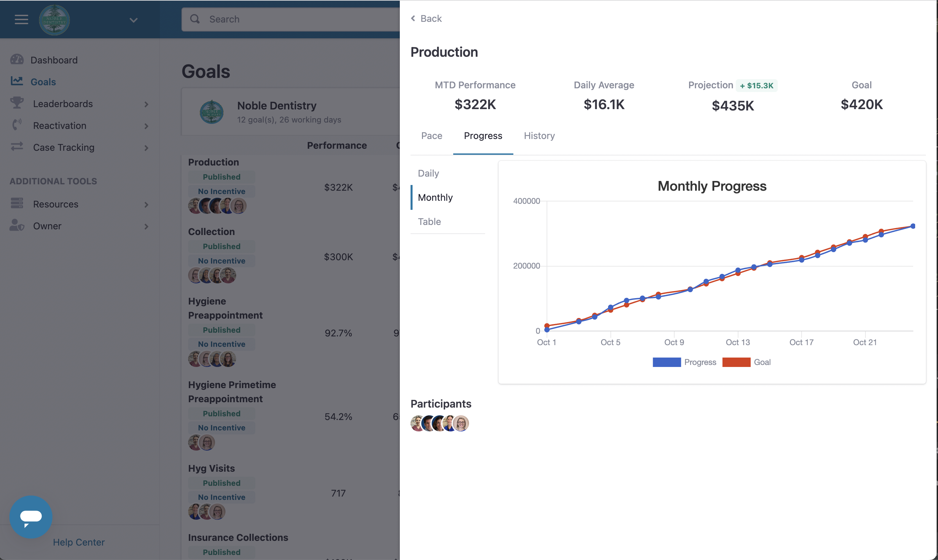
Task: Click Hyg Visits row participant avatars
Action: coord(207,512)
